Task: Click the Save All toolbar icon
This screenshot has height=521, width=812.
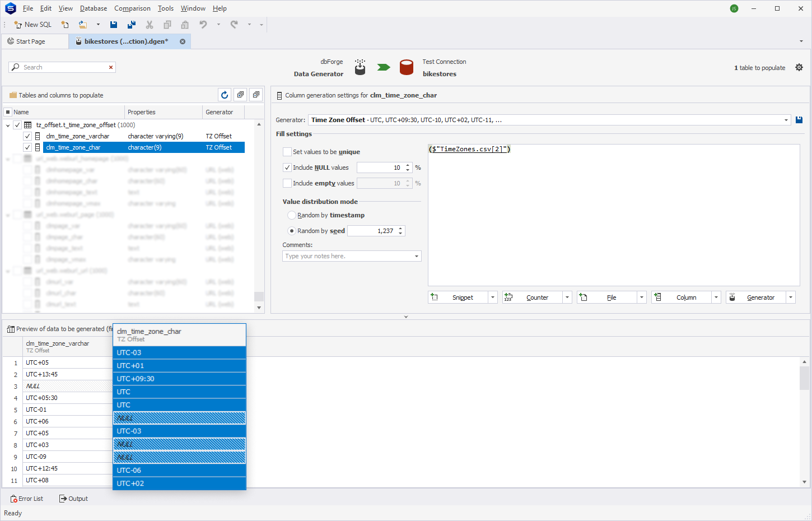Action: [132, 25]
